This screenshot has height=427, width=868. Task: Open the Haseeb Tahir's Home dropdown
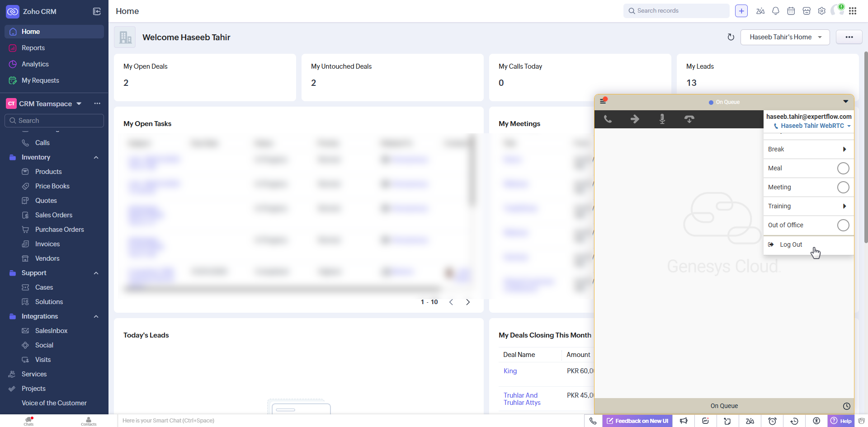tap(785, 37)
